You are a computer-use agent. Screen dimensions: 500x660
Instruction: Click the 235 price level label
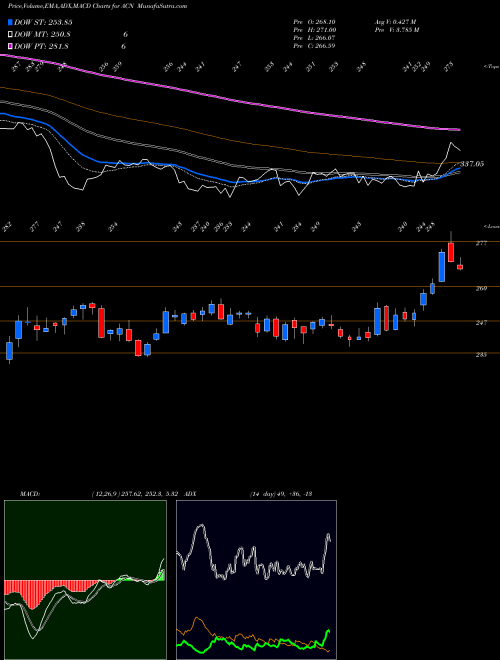point(482,355)
